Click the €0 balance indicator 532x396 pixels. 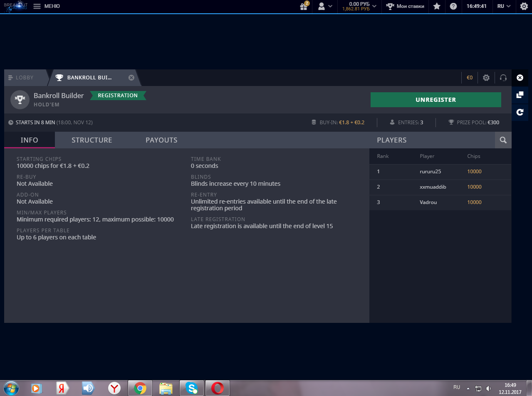pos(470,78)
